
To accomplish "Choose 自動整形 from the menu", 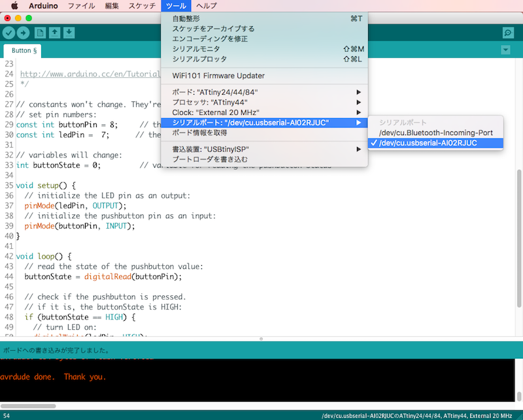I will (x=265, y=19).
